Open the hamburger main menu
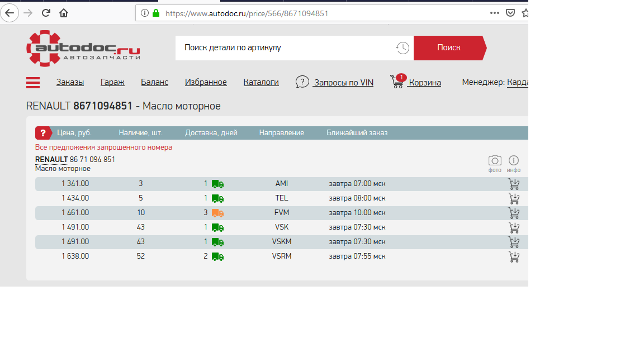 33,83
